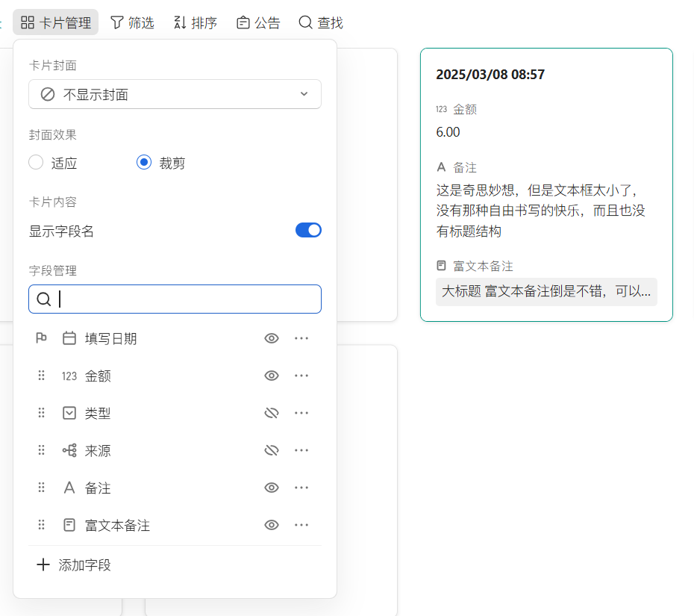This screenshot has width=694, height=616.
Task: Expand the 不显示封面 cover dropdown
Action: (x=175, y=94)
